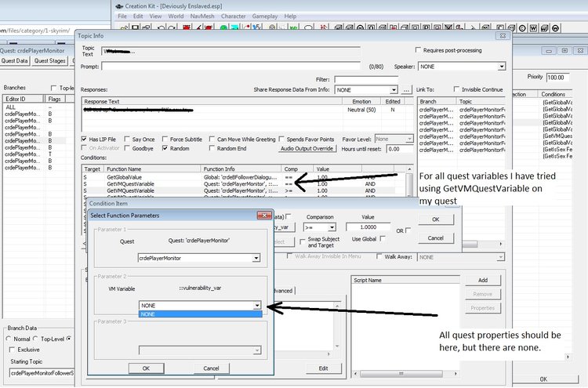The width and height of the screenshot is (588, 388).
Task: Click the Starting Topic field
Action: (x=42, y=373)
